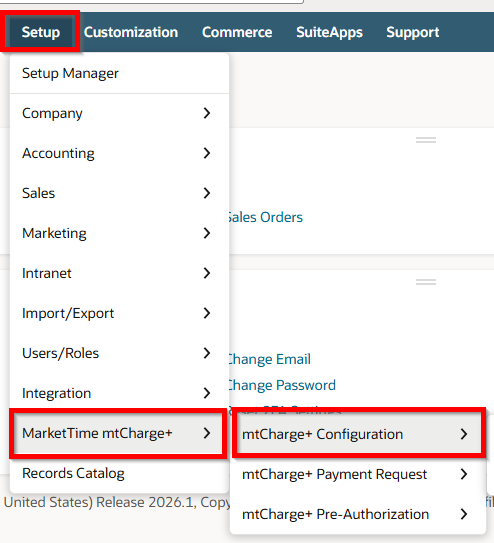494x543 pixels.
Task: Expand the Marketing submenu chevron
Action: click(x=207, y=233)
